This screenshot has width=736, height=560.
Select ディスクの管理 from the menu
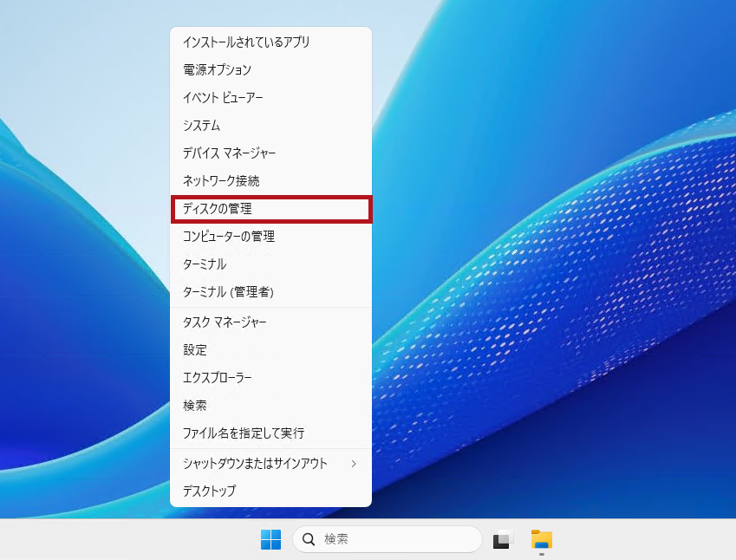coord(270,209)
